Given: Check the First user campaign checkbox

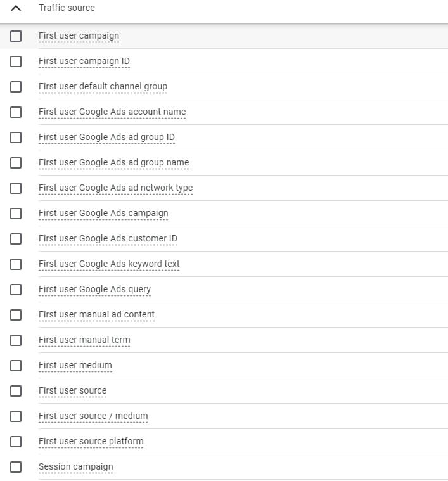Looking at the screenshot, I should pyautogui.click(x=16, y=36).
